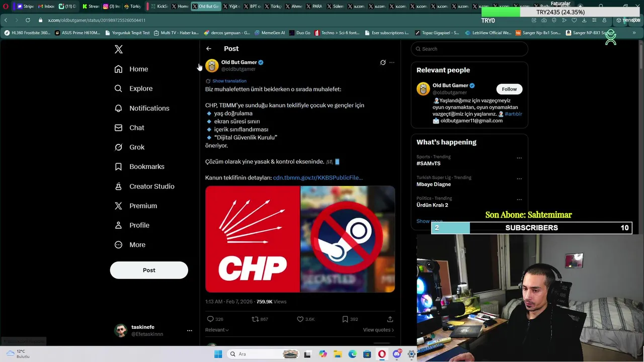This screenshot has height=362, width=644.
Task: Click View quotes link
Action: tap(378, 330)
